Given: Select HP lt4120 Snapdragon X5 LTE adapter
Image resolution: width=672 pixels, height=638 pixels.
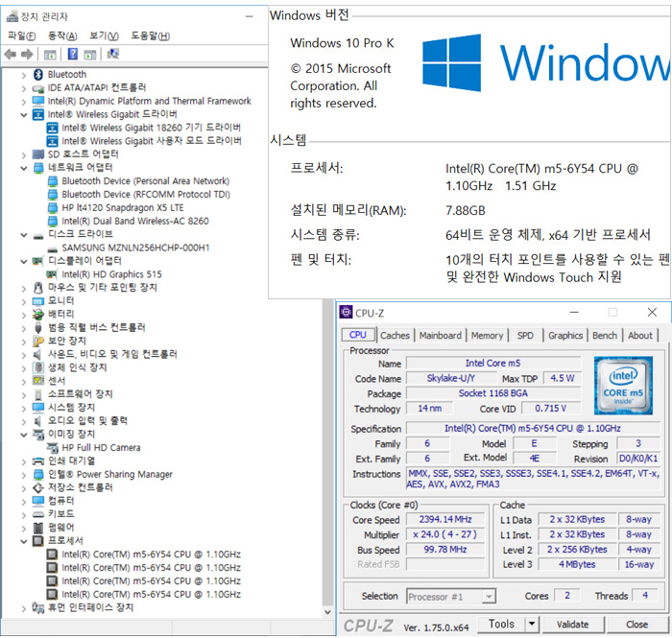Looking at the screenshot, I should point(123,207).
